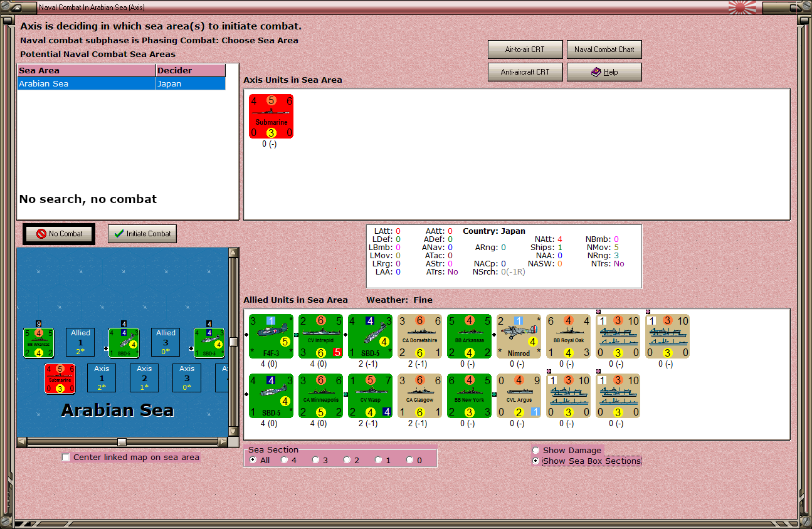Select the Arabian Sea row
812x529 pixels.
coord(121,84)
